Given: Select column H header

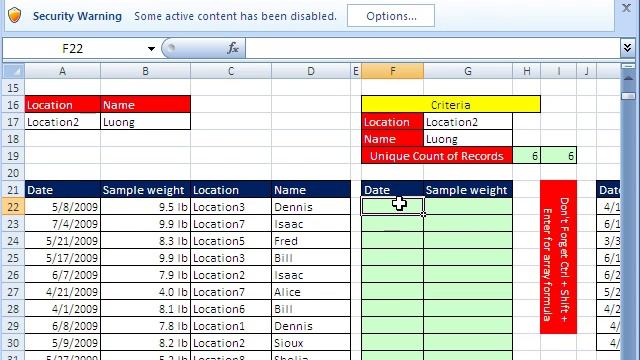Looking at the screenshot, I should pos(527,71).
